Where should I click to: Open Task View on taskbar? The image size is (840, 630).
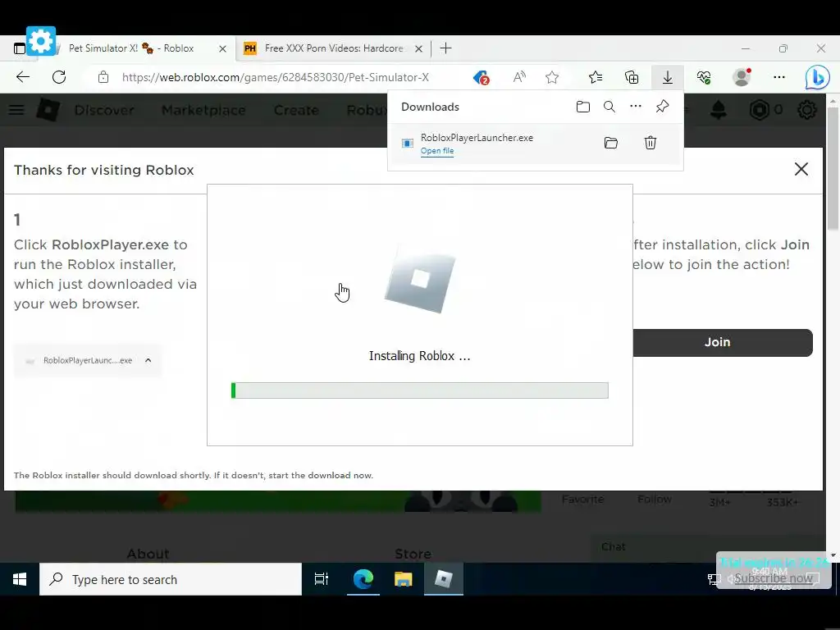[322, 579]
